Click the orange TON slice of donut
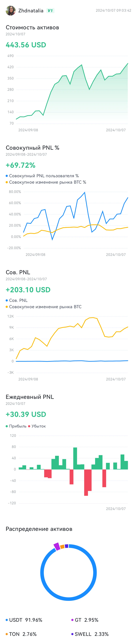Viewport: 137px width, 644px height. click(62, 547)
